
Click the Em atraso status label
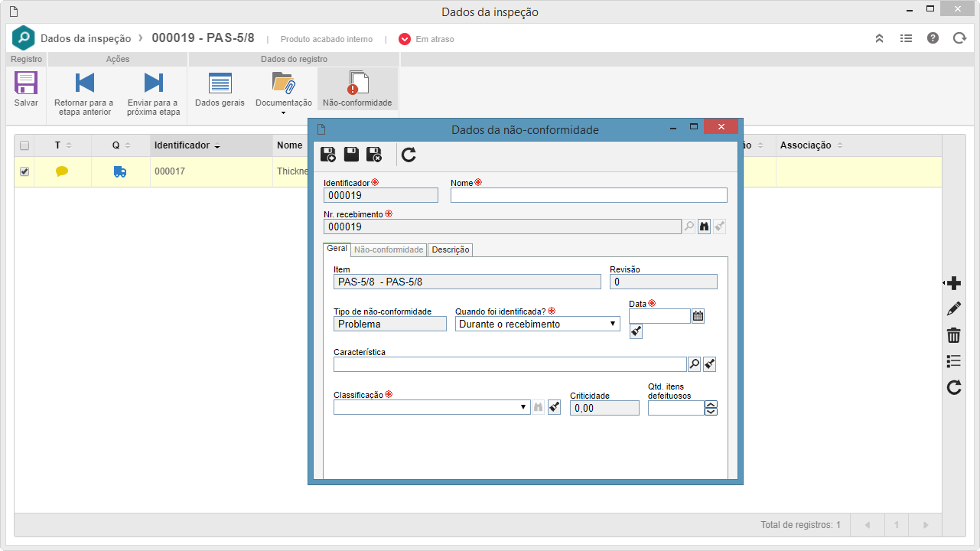435,39
